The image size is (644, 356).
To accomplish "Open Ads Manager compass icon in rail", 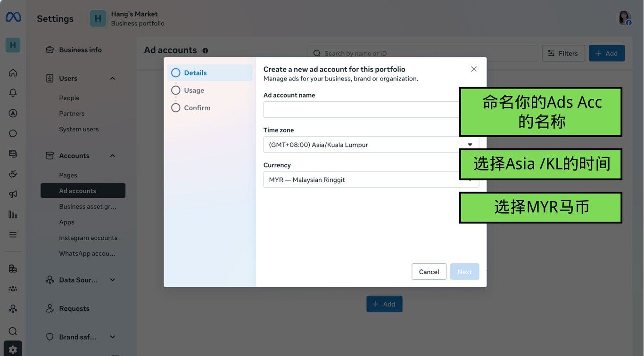I will pyautogui.click(x=13, y=113).
